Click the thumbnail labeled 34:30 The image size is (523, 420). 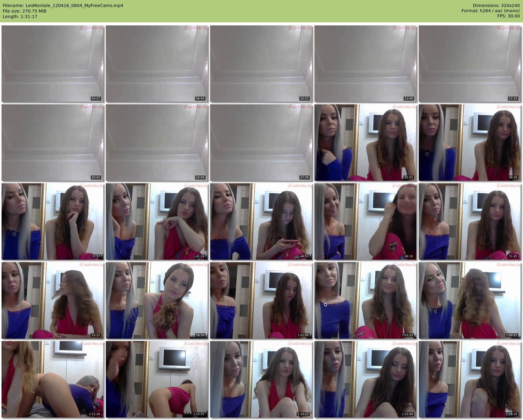pyautogui.click(x=470, y=143)
